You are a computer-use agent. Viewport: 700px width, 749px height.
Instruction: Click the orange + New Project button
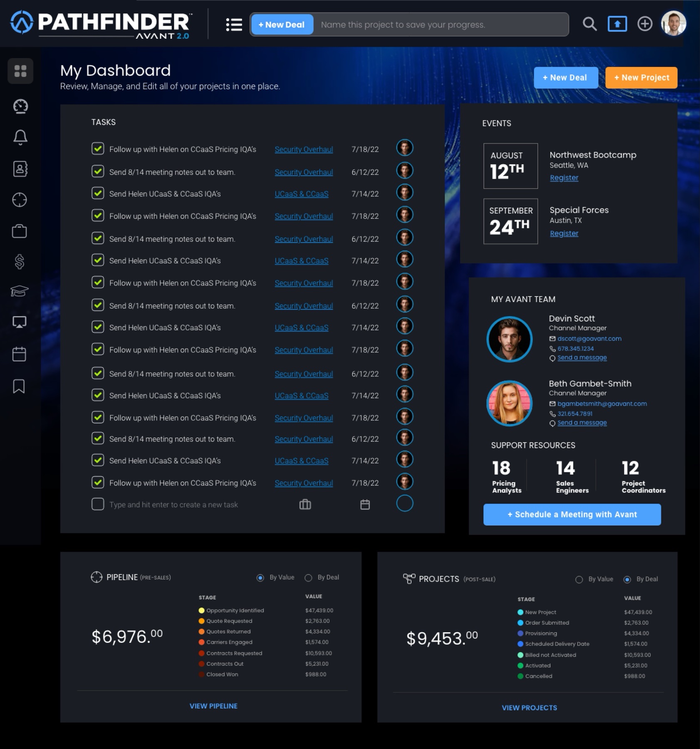(641, 77)
